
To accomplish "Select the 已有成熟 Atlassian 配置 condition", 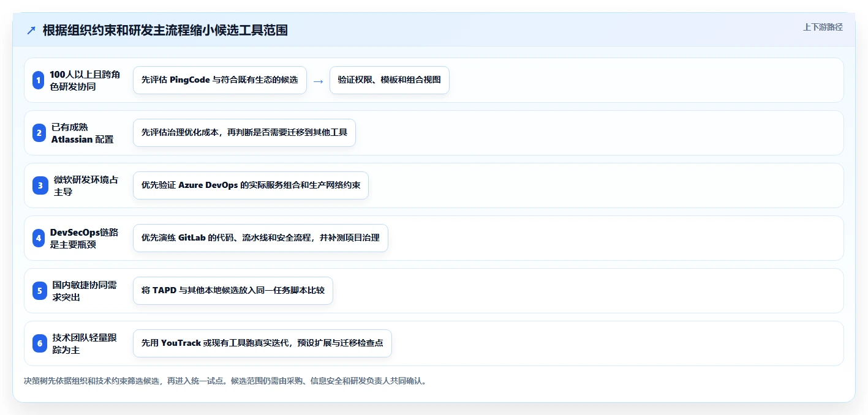I will click(82, 133).
